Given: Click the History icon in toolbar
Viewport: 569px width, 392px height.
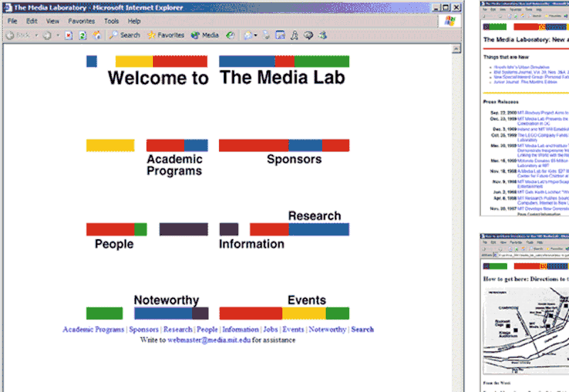Looking at the screenshot, I should (x=230, y=35).
